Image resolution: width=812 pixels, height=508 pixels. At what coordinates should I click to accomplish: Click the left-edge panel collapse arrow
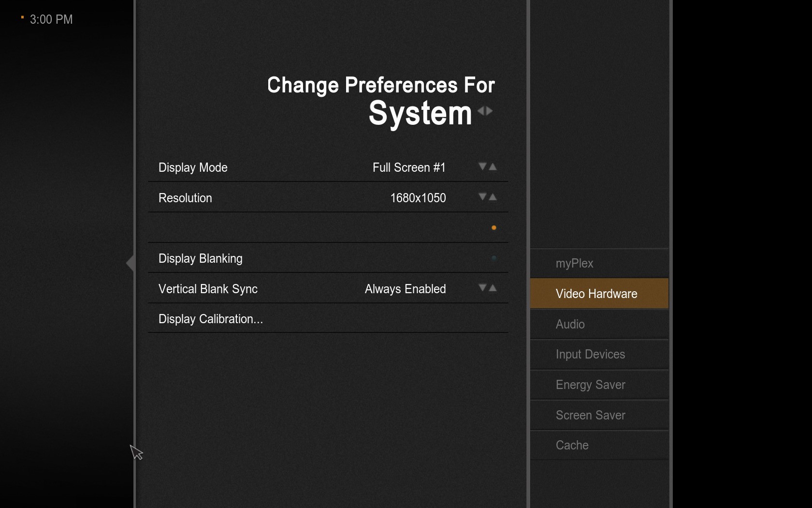point(130,263)
